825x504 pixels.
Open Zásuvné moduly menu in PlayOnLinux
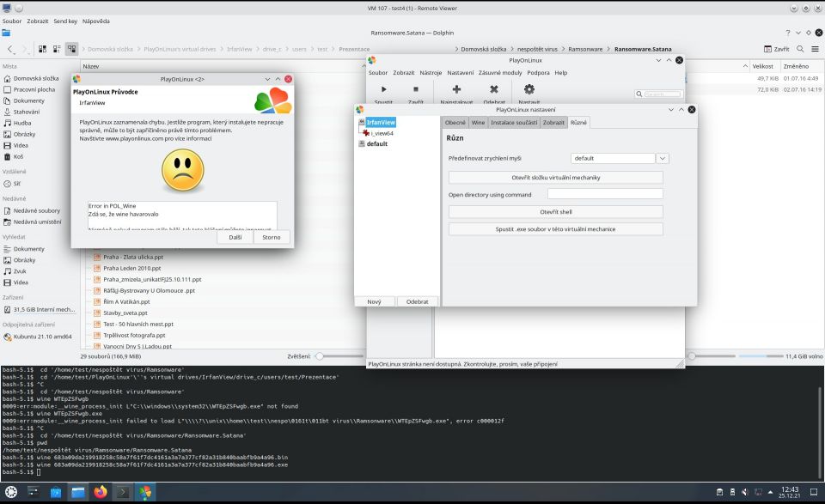pyautogui.click(x=500, y=72)
